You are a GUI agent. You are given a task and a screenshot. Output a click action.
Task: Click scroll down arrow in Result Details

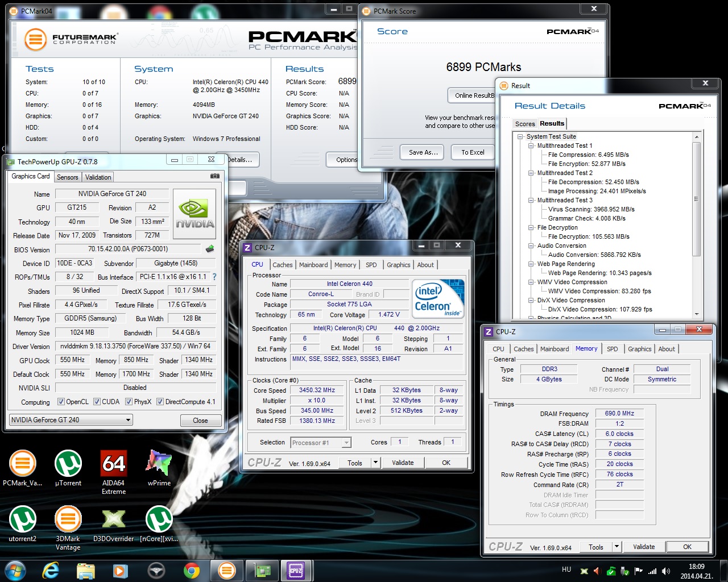point(697,314)
